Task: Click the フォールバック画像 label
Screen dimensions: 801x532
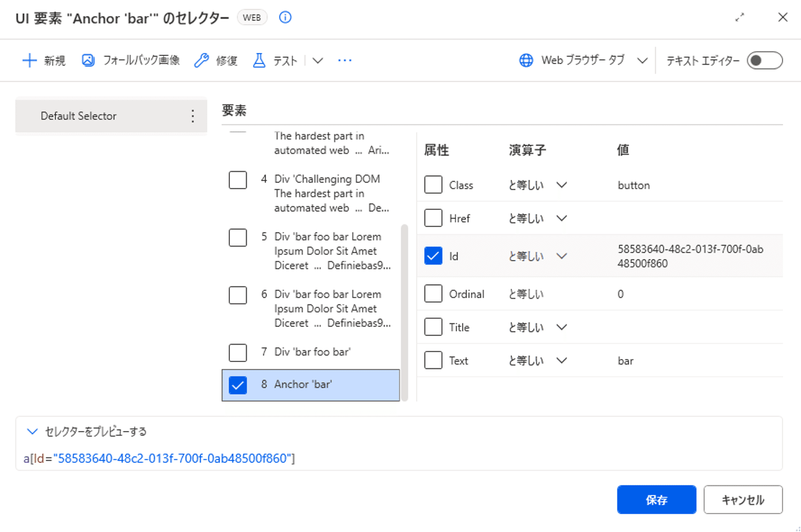Action: (x=141, y=61)
